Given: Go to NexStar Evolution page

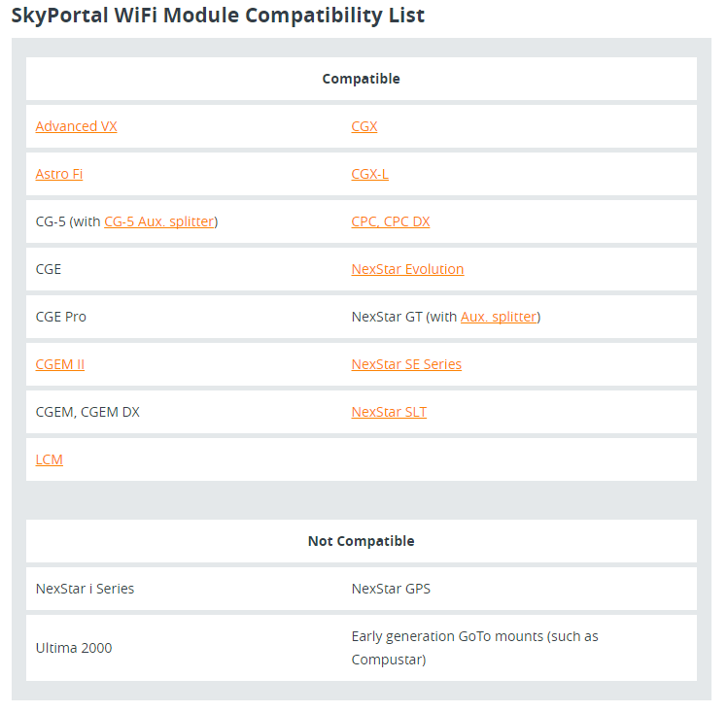Looking at the screenshot, I should tap(407, 269).
